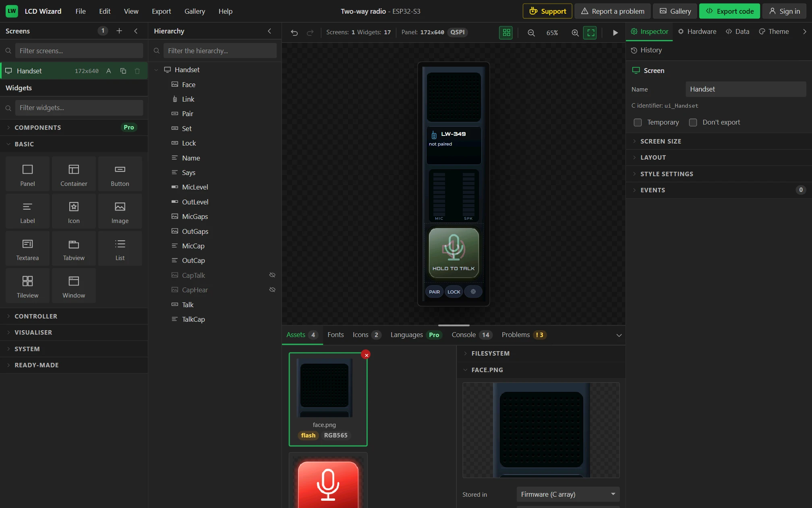The width and height of the screenshot is (812, 508).
Task: Run the preview play button
Action: tap(615, 33)
